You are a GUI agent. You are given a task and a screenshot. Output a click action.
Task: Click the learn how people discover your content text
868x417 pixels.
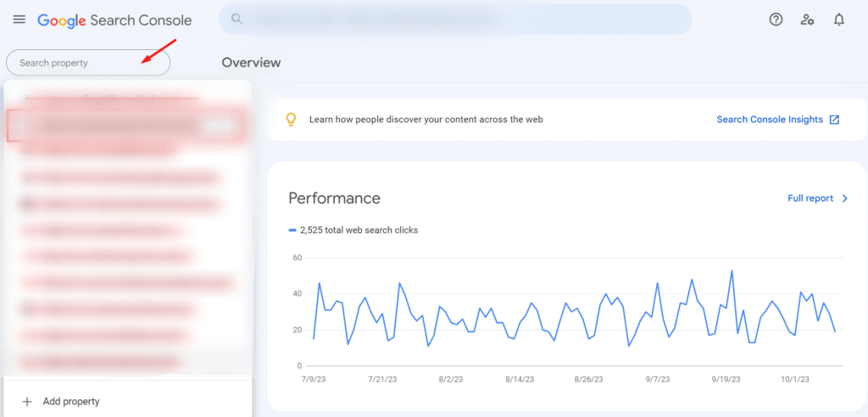[426, 119]
